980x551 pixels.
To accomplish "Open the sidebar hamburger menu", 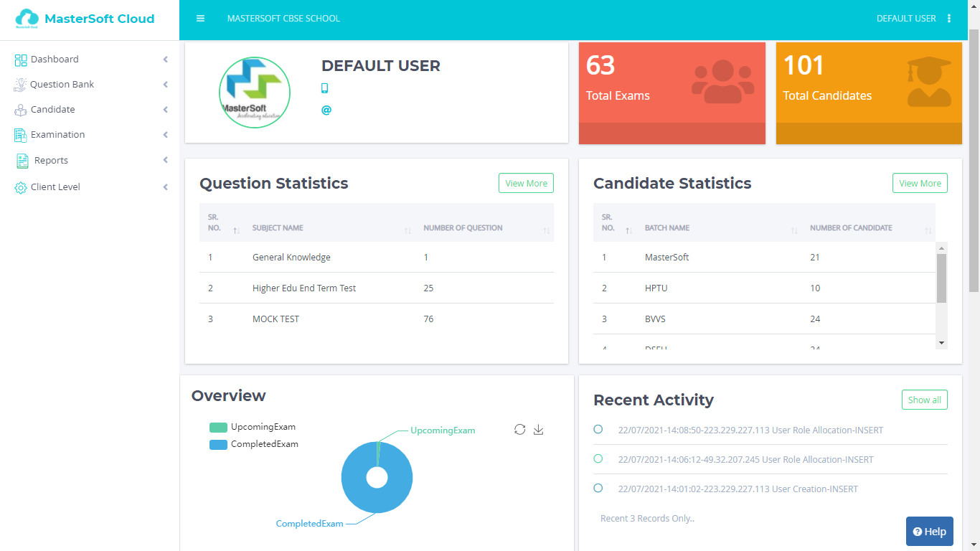I will [200, 19].
